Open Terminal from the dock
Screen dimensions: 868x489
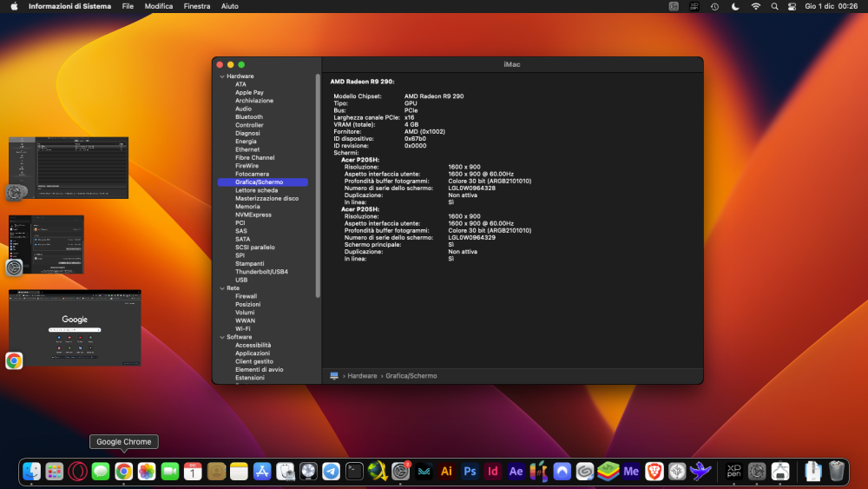[354, 472]
